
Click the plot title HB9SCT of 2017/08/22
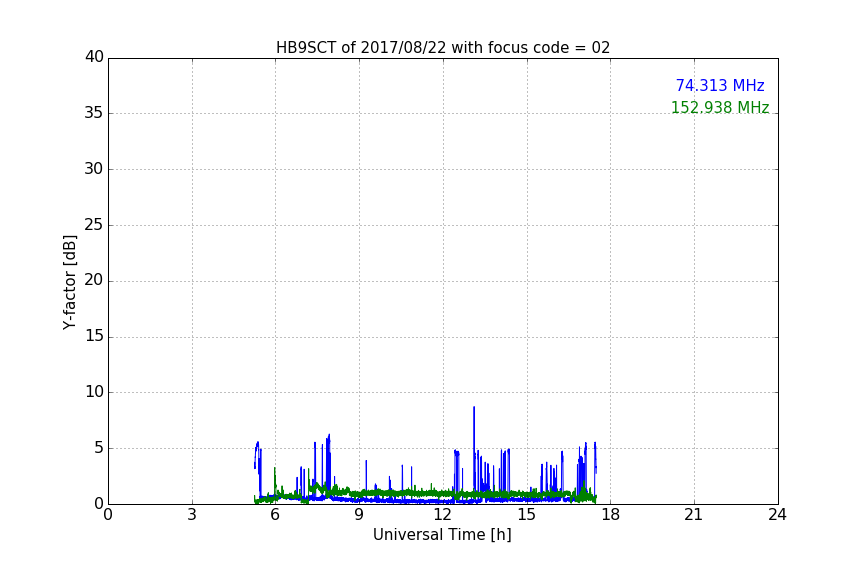(442, 48)
